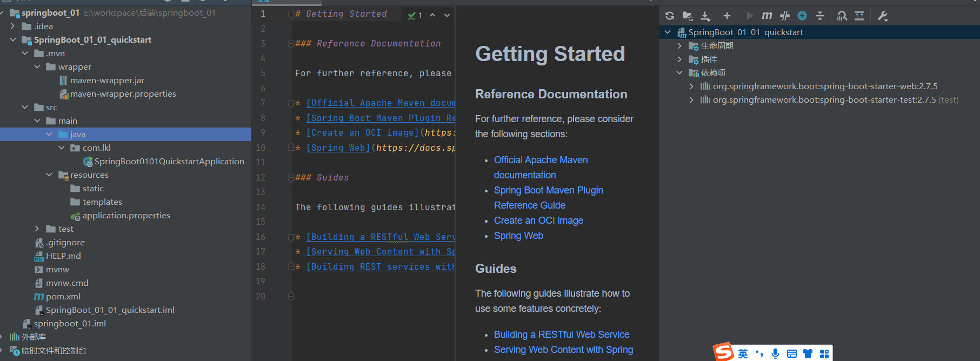The height and width of the screenshot is (361, 980).
Task: Click Sogou voice input microphone icon
Action: click(775, 353)
